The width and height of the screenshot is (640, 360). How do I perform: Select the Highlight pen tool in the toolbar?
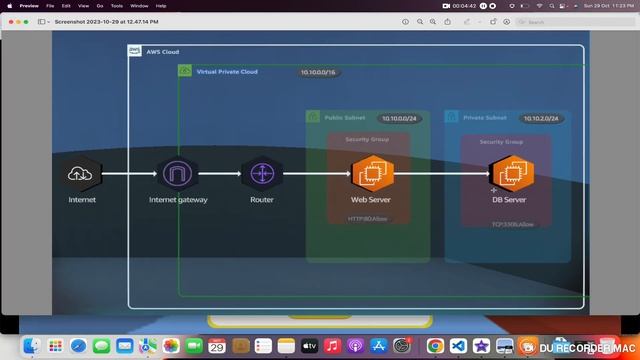467,22
